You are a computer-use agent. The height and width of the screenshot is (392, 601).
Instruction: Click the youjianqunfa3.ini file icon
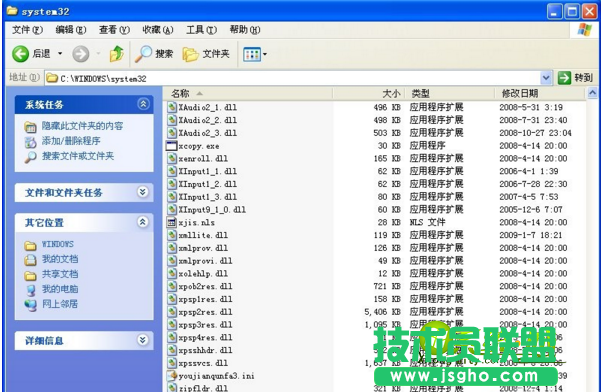tap(172, 376)
